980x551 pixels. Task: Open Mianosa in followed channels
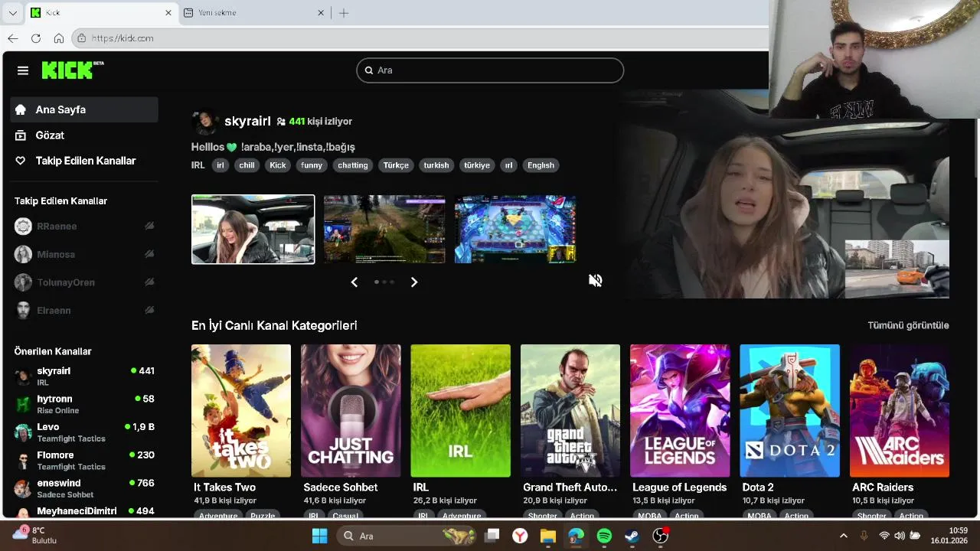coord(84,254)
